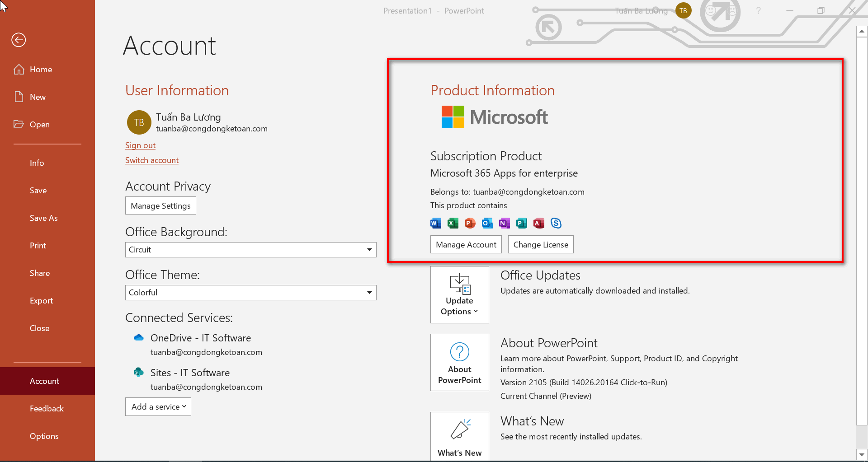Click the Manage Account button

point(466,245)
